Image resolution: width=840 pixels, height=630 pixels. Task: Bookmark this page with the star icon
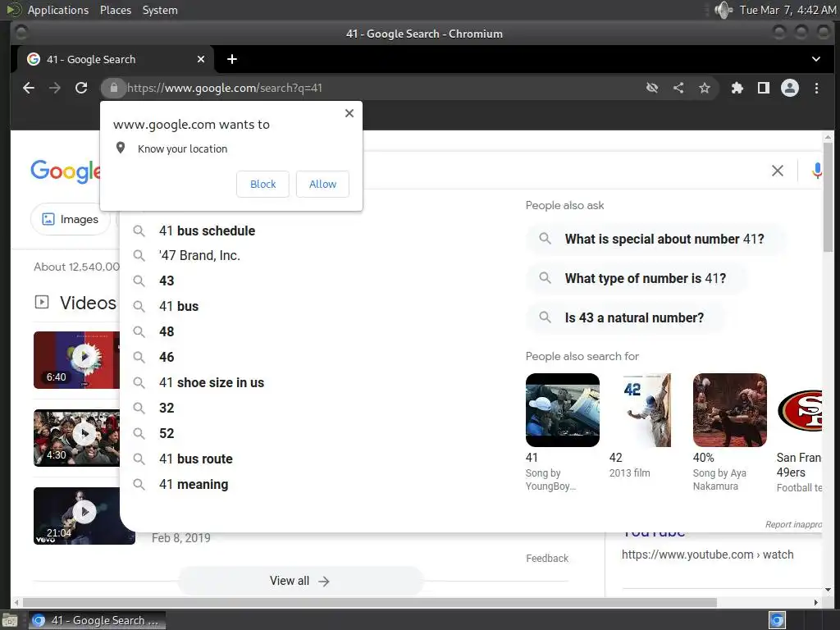pyautogui.click(x=705, y=88)
